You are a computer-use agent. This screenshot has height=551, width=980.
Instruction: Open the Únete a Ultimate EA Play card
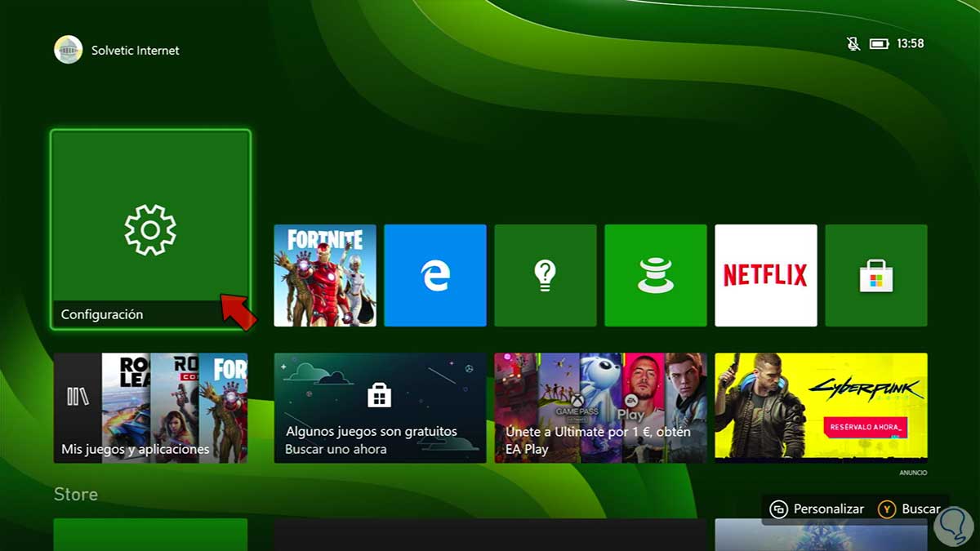click(601, 408)
